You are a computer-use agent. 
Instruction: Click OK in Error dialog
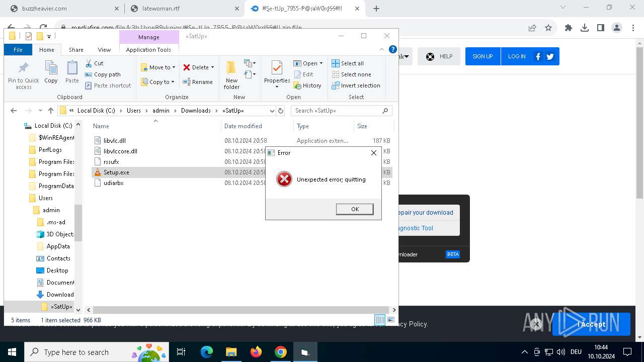355,209
